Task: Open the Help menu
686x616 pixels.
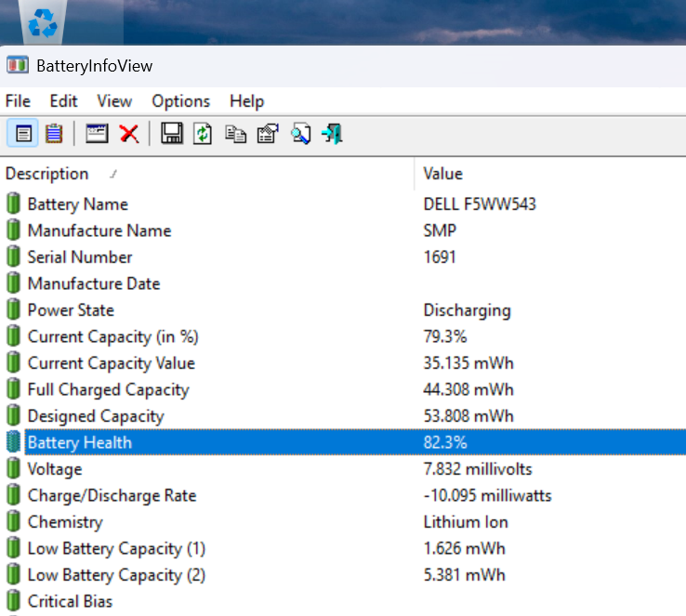Action: pyautogui.click(x=246, y=101)
